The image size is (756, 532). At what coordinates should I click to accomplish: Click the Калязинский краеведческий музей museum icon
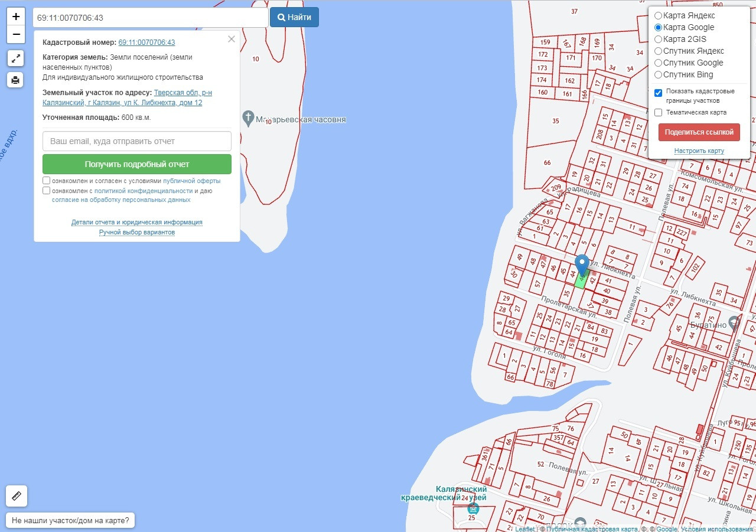point(472,508)
